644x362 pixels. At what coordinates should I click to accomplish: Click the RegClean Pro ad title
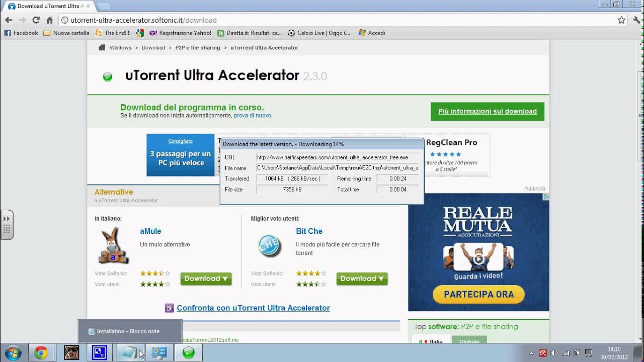coord(451,142)
